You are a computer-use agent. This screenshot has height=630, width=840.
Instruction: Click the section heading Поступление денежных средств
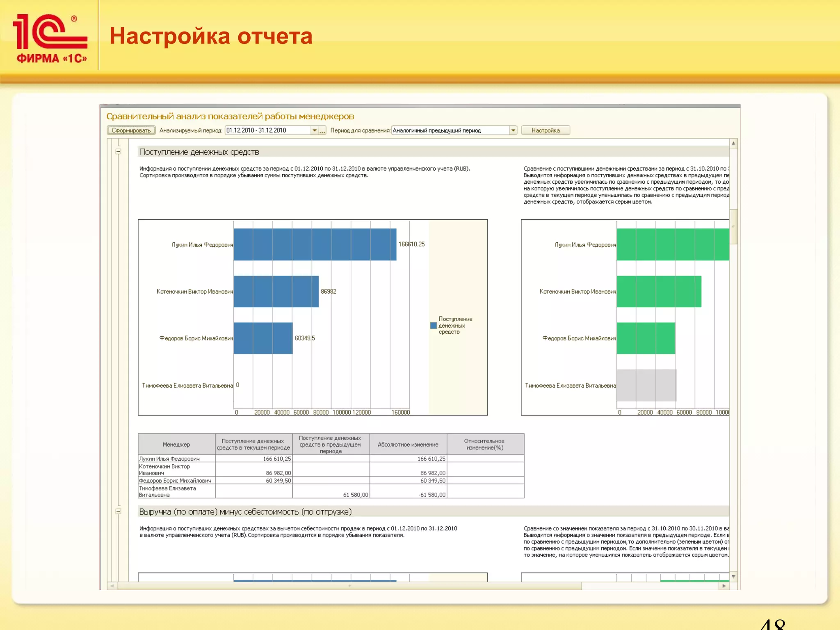pyautogui.click(x=199, y=152)
